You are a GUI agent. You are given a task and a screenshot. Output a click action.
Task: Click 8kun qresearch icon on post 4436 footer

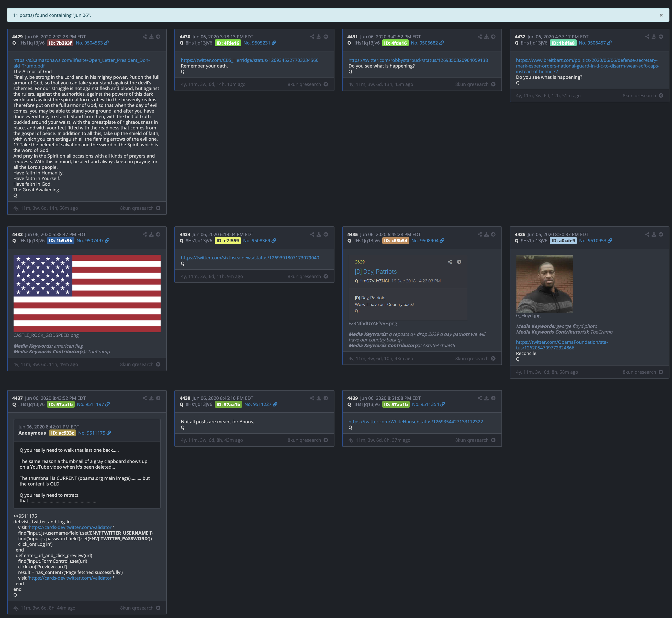click(661, 372)
